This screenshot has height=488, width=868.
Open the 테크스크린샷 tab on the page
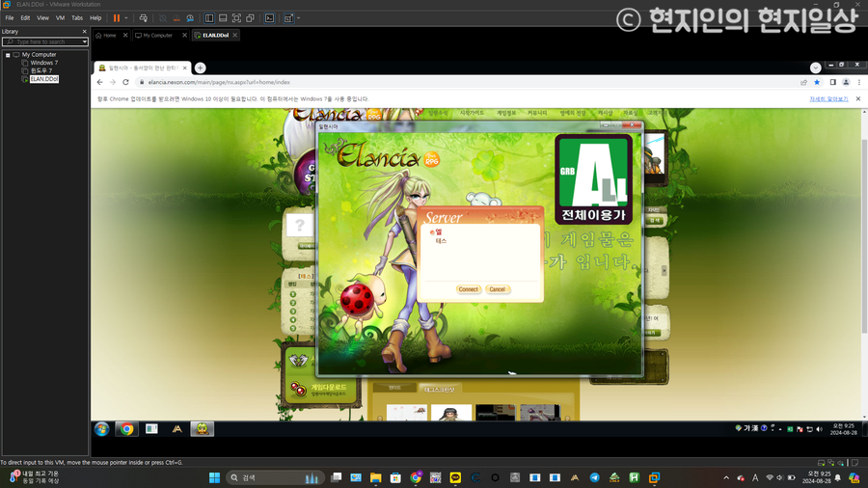440,389
